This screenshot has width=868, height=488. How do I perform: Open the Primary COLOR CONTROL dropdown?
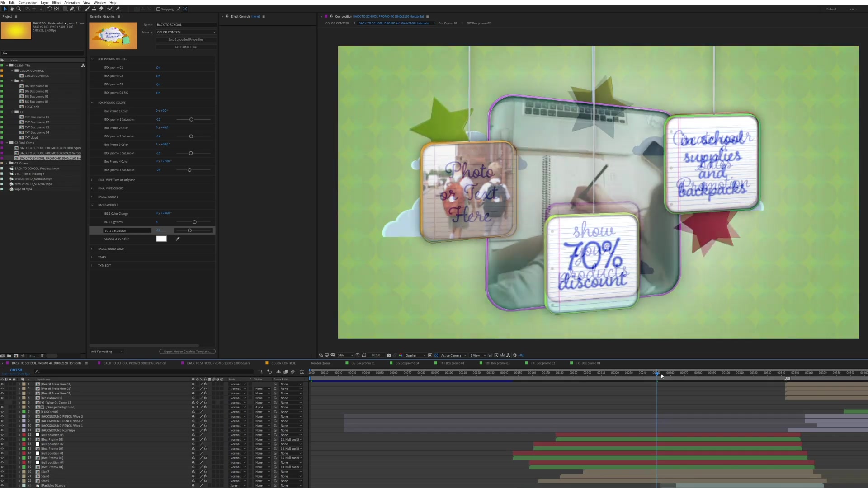[x=186, y=32]
